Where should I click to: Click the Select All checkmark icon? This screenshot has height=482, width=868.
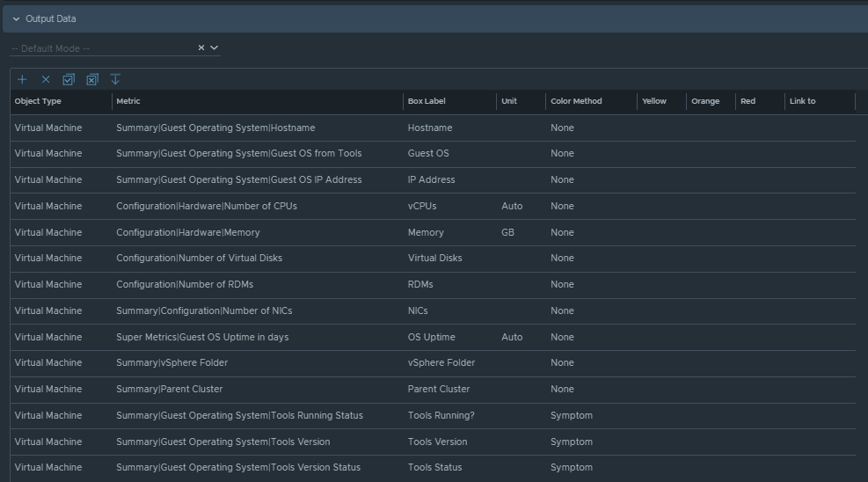point(69,80)
